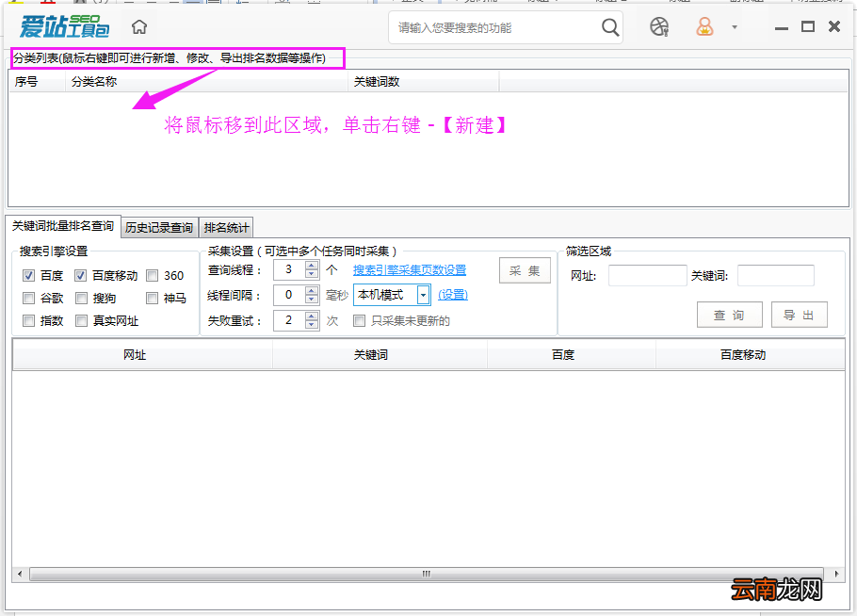The image size is (857, 616).
Task: Decrease 查询线程 value with down arrow
Action: 312,274
